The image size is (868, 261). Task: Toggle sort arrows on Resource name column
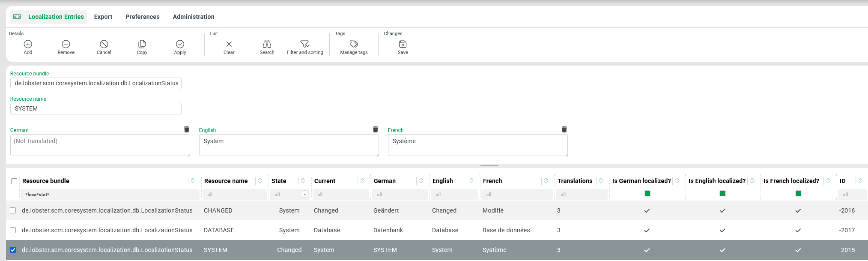(x=260, y=181)
